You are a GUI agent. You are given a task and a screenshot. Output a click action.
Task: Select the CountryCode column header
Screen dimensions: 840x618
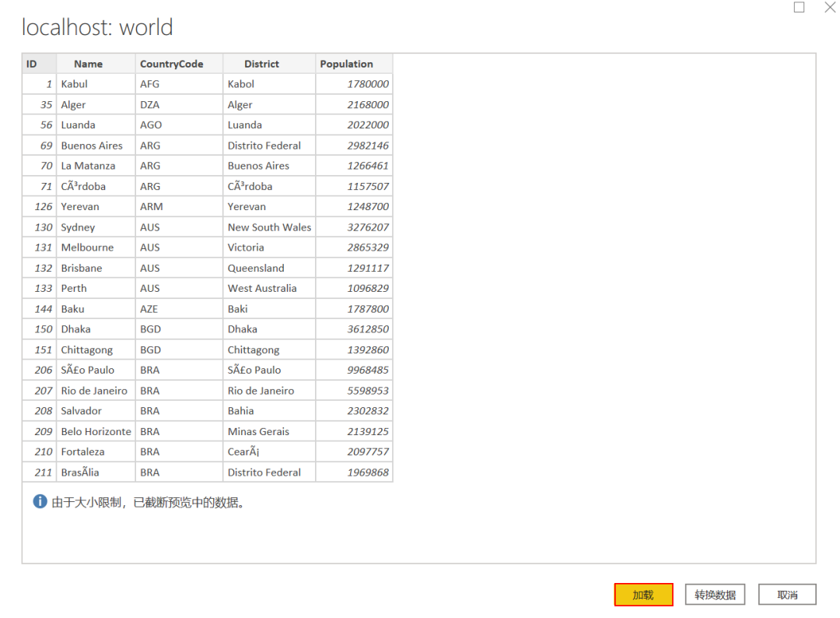[179, 64]
